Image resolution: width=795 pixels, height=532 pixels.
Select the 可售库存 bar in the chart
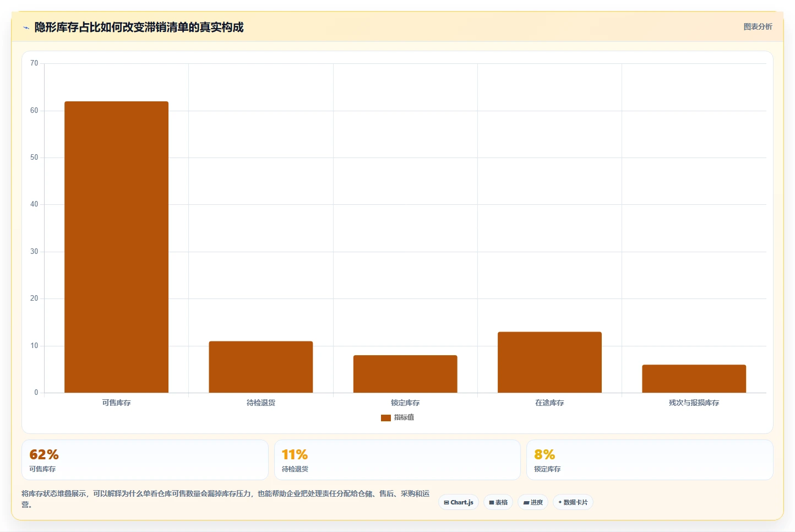(x=116, y=247)
